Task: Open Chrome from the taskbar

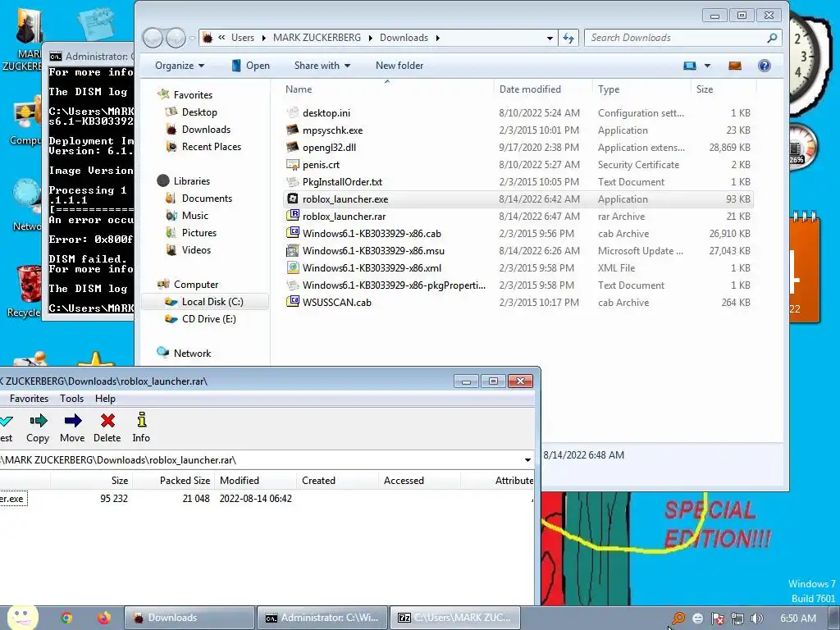Action: pos(66,618)
